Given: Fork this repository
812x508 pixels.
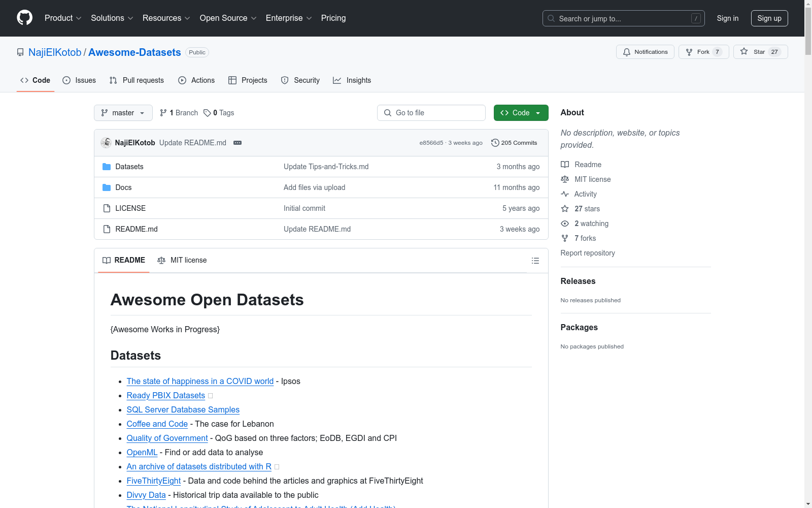Looking at the screenshot, I should (x=703, y=52).
